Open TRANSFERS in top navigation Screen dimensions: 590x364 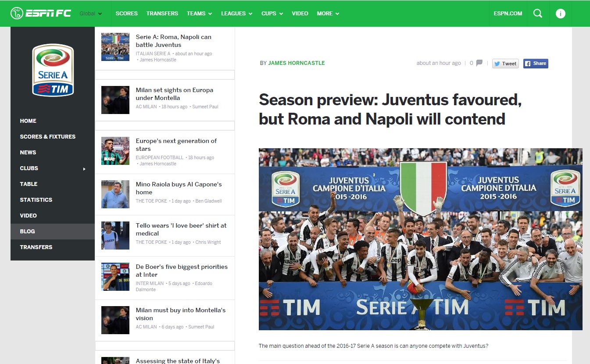[162, 14]
